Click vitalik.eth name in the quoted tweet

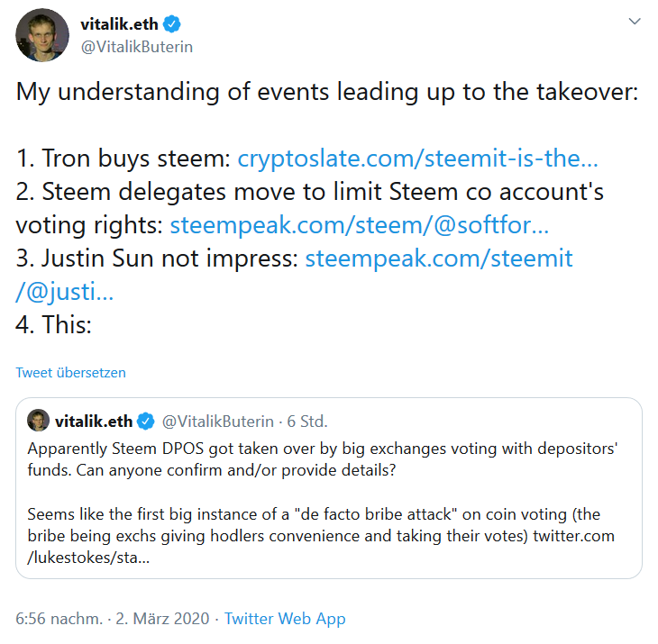click(x=94, y=421)
